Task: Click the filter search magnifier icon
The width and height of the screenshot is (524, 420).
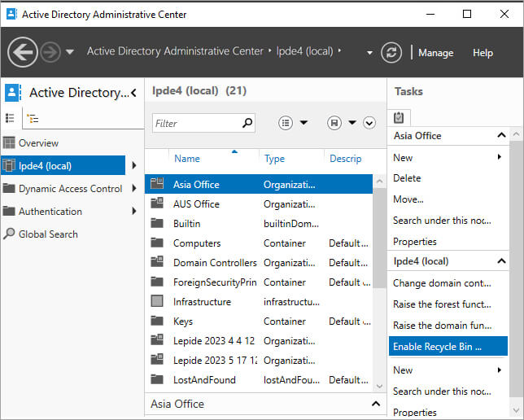Action: 247,123
